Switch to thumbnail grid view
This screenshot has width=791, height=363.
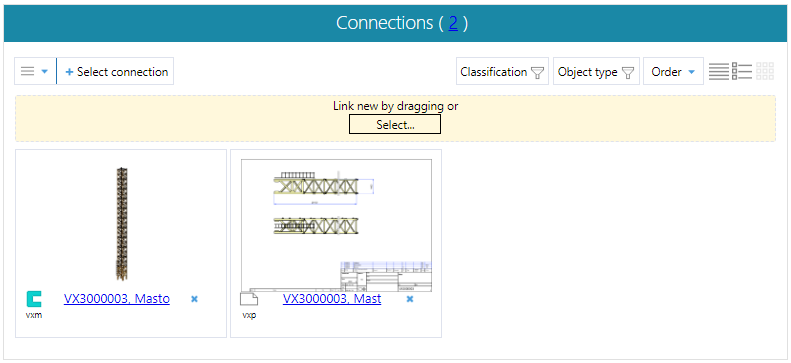[x=765, y=72]
